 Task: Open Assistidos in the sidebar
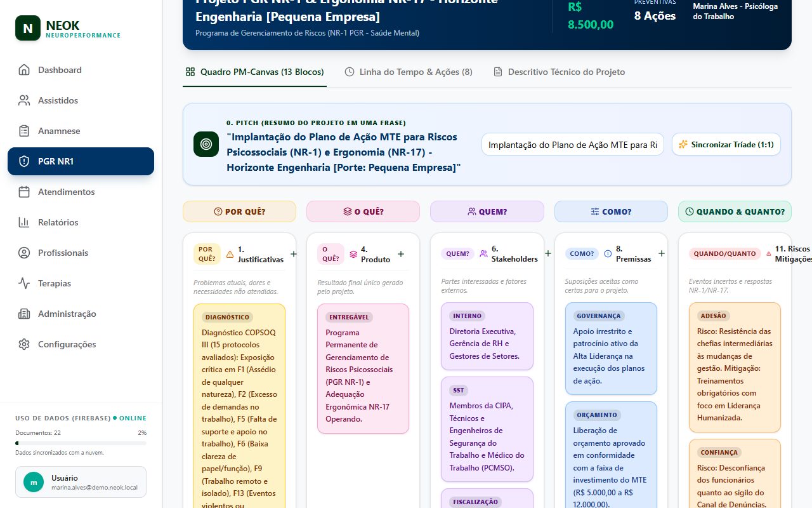tap(81, 100)
